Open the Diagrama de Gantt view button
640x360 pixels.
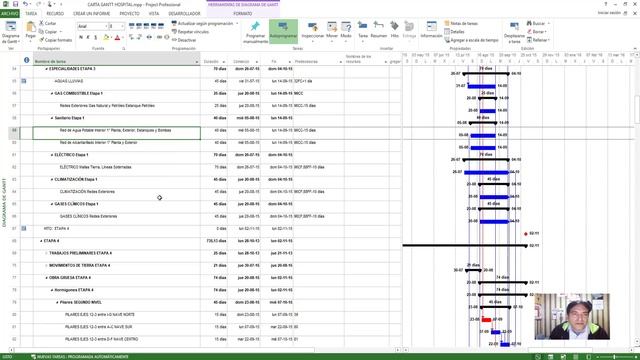11,32
